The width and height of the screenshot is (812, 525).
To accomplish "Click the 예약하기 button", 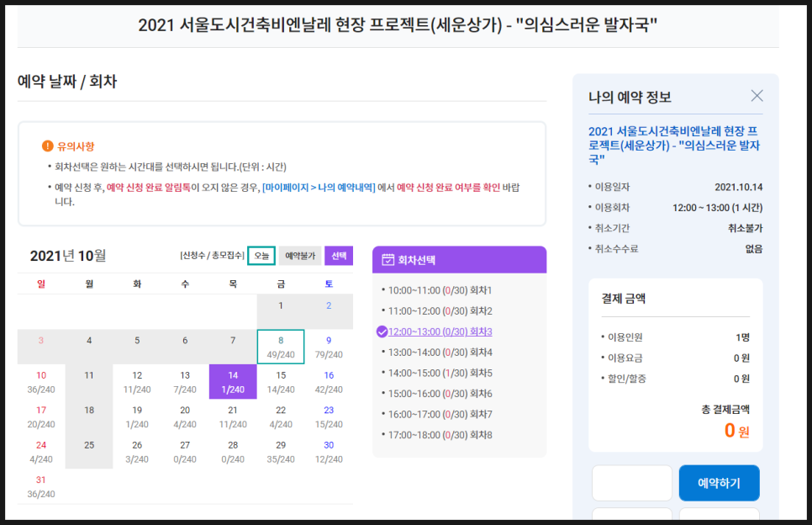I will point(719,483).
